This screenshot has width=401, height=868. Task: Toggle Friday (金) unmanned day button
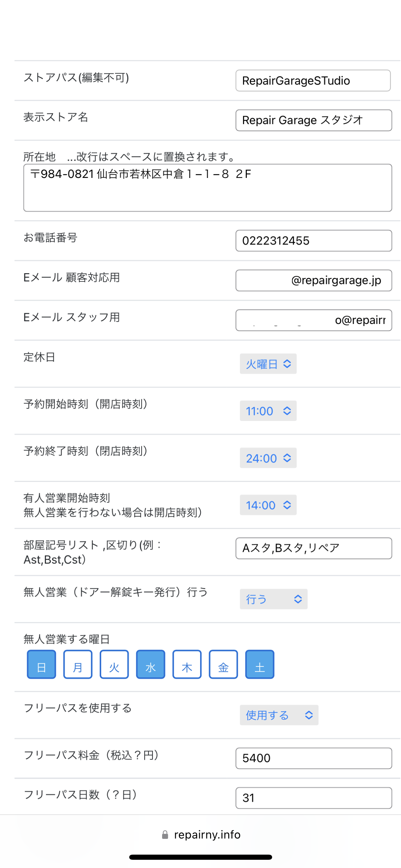[223, 664]
